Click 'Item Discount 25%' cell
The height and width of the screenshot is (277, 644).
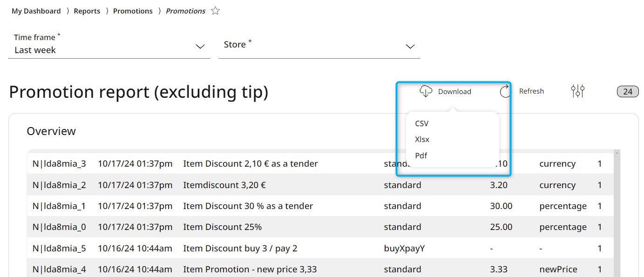tap(223, 227)
